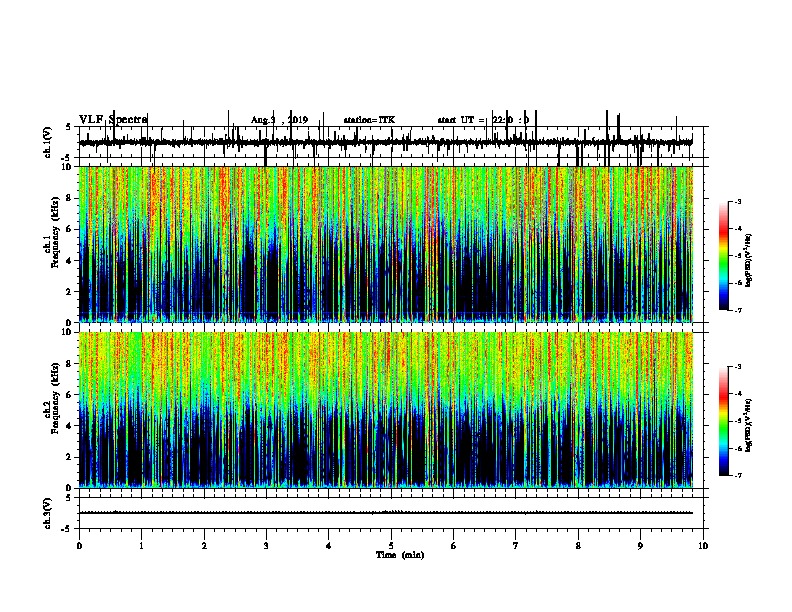Select the "start UT = 22:0 :0" text
Image resolution: width=792 pixels, height=612 pixels.
click(483, 120)
